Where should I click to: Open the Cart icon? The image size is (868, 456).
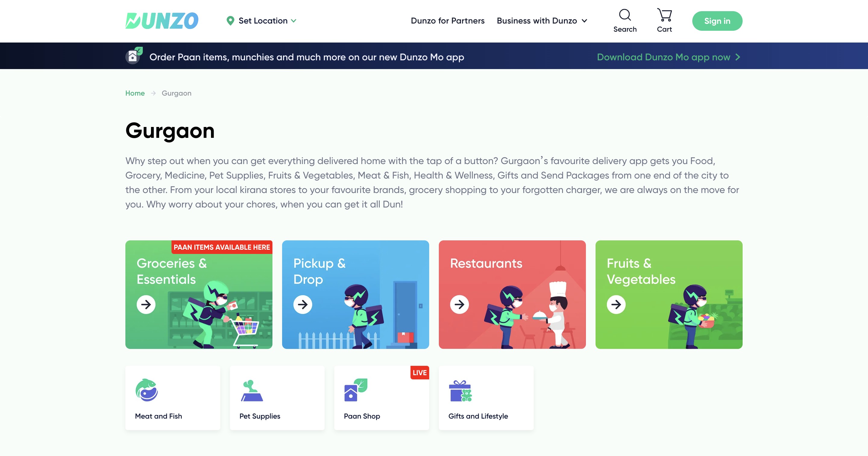[x=664, y=15]
